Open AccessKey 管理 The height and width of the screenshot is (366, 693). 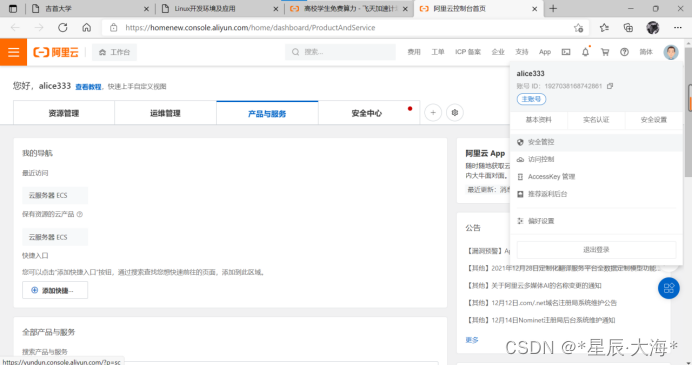coord(596,176)
